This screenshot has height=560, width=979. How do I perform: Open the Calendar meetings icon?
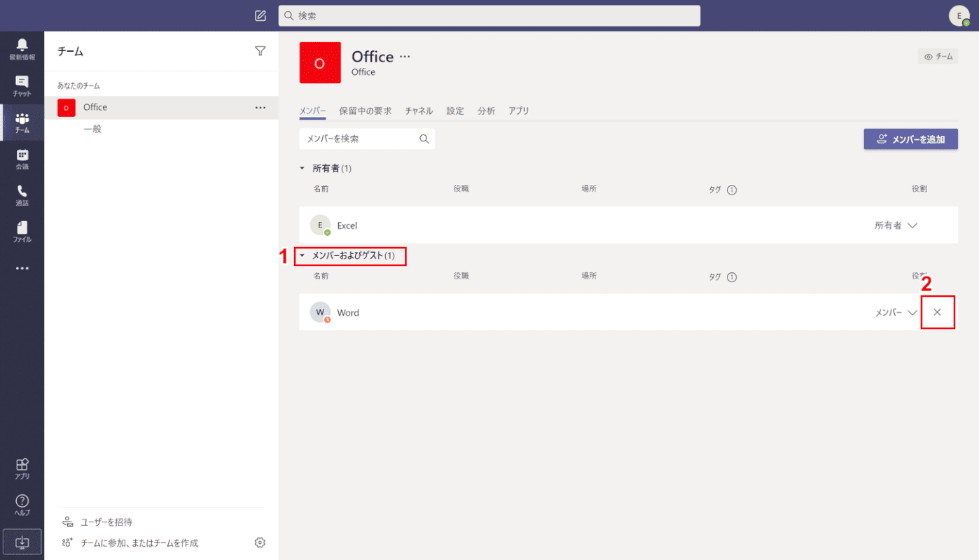pyautogui.click(x=22, y=159)
